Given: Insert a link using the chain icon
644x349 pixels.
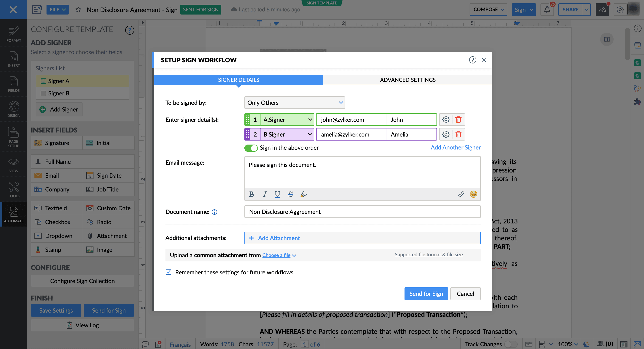Looking at the screenshot, I should [461, 194].
